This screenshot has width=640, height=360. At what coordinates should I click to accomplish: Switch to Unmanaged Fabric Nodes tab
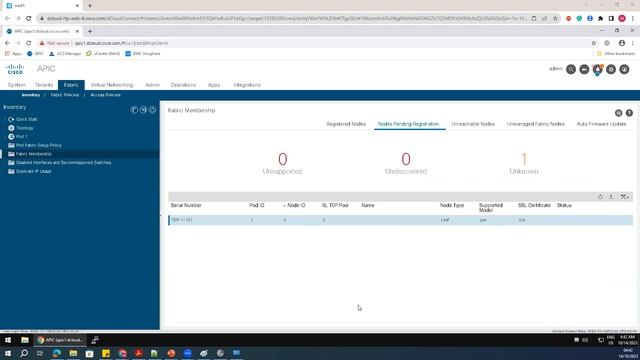(x=536, y=124)
